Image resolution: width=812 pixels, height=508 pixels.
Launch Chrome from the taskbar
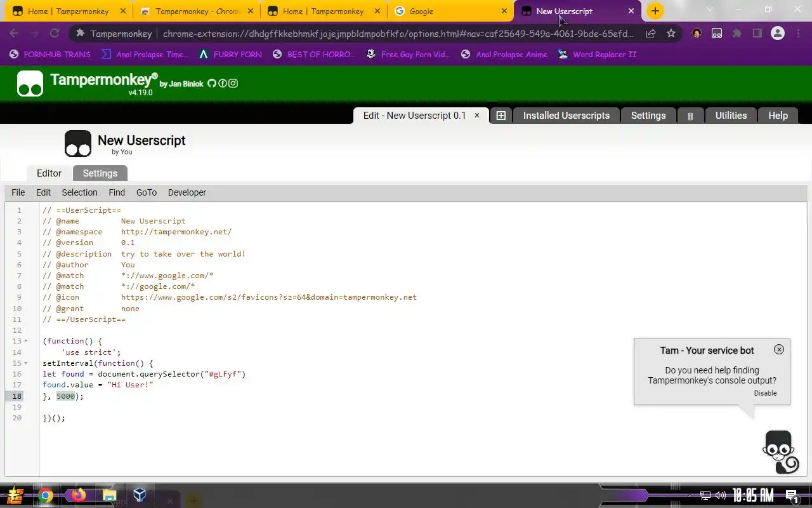pos(45,495)
